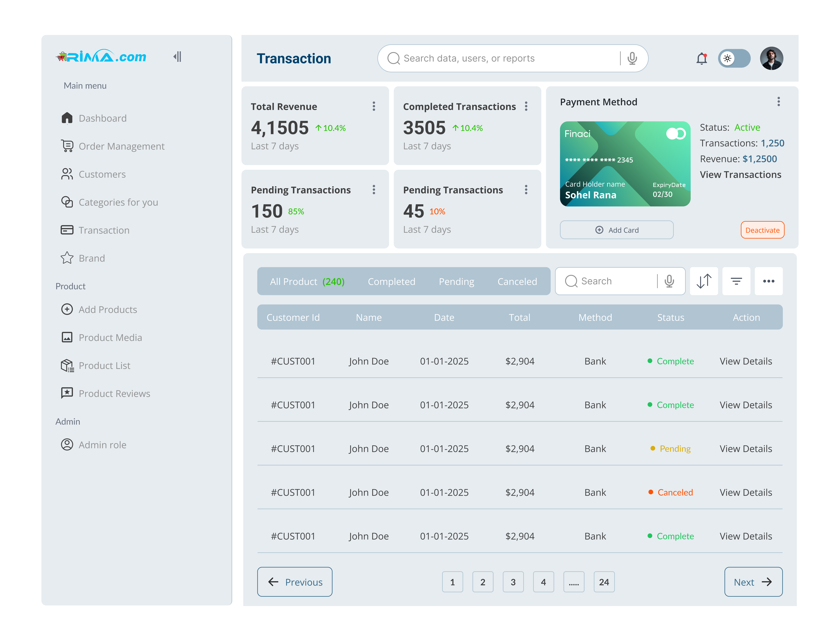
Task: Switch to the Completed transactions tab
Action: coord(391,281)
